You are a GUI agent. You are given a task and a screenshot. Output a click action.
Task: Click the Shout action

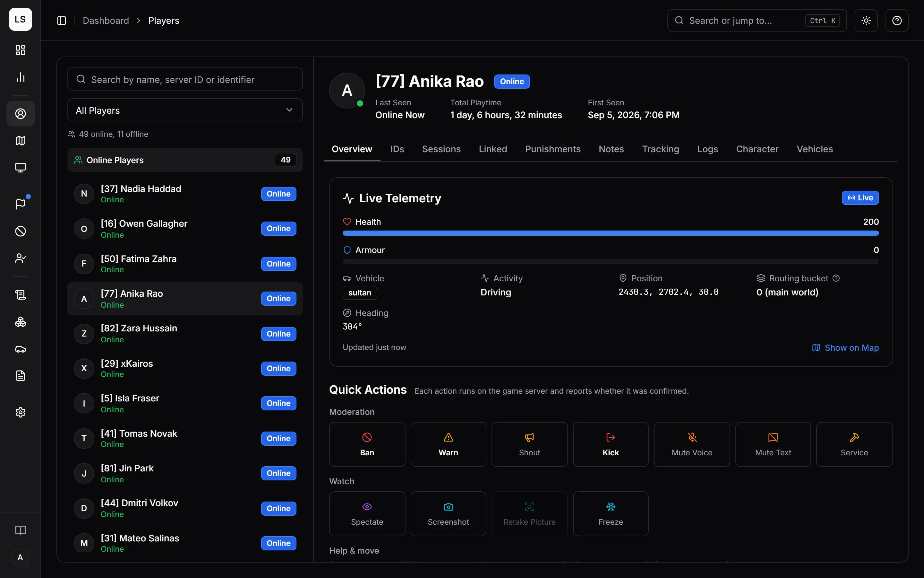[530, 444]
